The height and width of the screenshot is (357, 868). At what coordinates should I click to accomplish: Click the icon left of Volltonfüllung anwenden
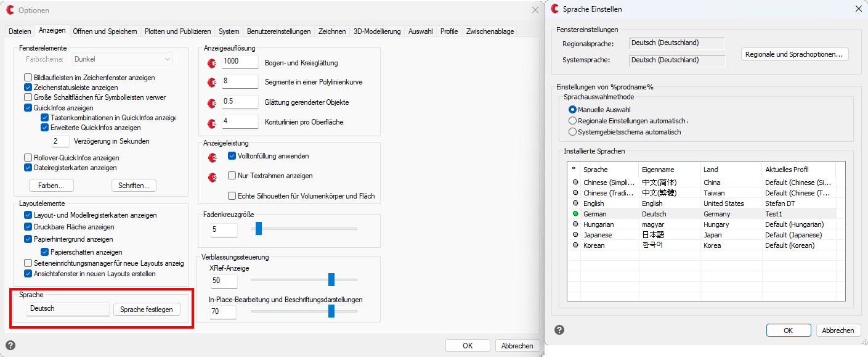(213, 157)
